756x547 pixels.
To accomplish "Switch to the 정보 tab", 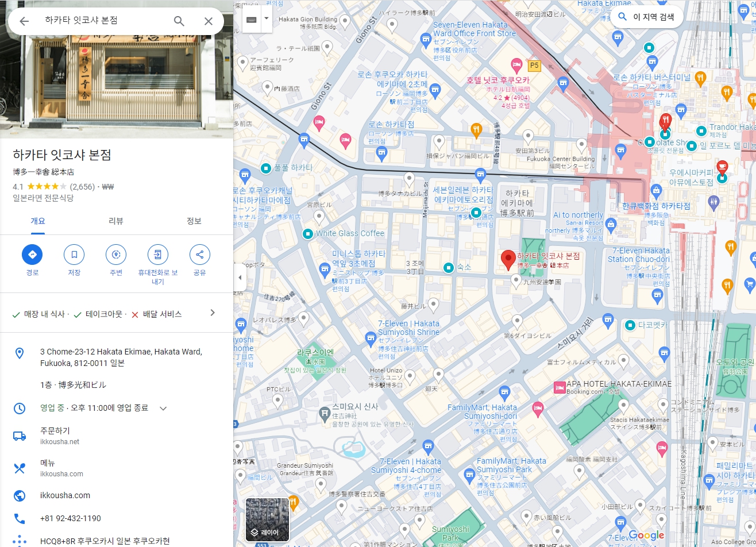I will click(194, 221).
